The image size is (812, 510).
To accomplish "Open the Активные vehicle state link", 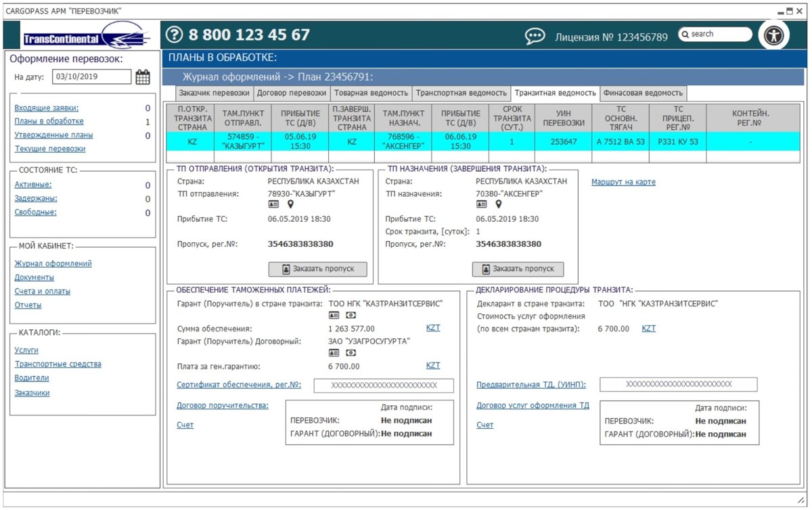I will tap(33, 185).
